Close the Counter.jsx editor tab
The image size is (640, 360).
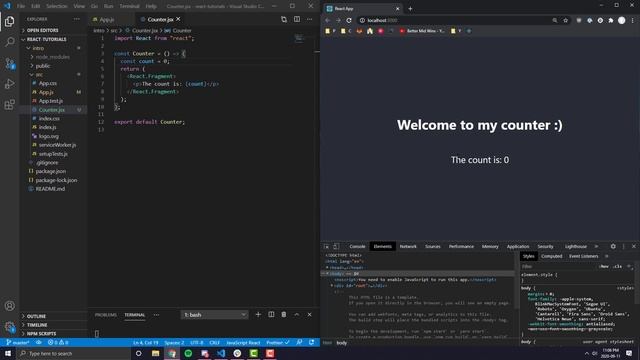coord(178,19)
